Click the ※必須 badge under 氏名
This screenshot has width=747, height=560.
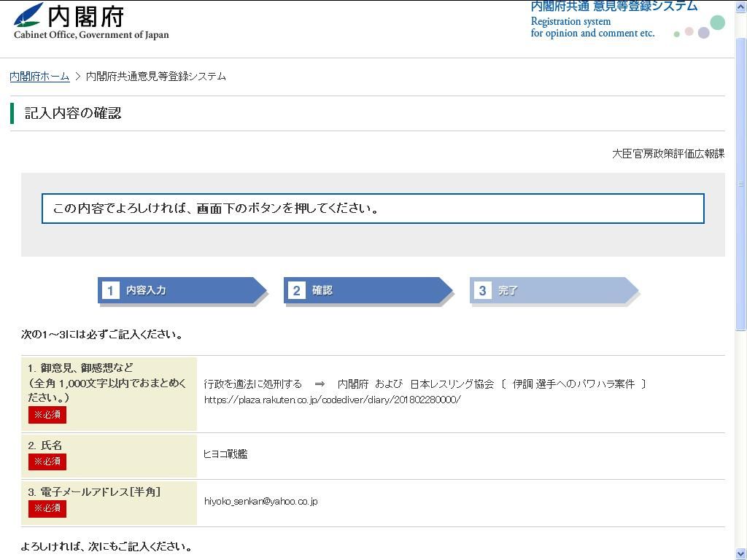click(x=47, y=462)
